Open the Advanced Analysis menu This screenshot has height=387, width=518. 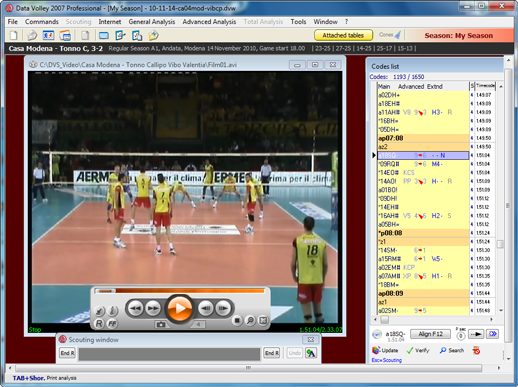[x=209, y=22]
